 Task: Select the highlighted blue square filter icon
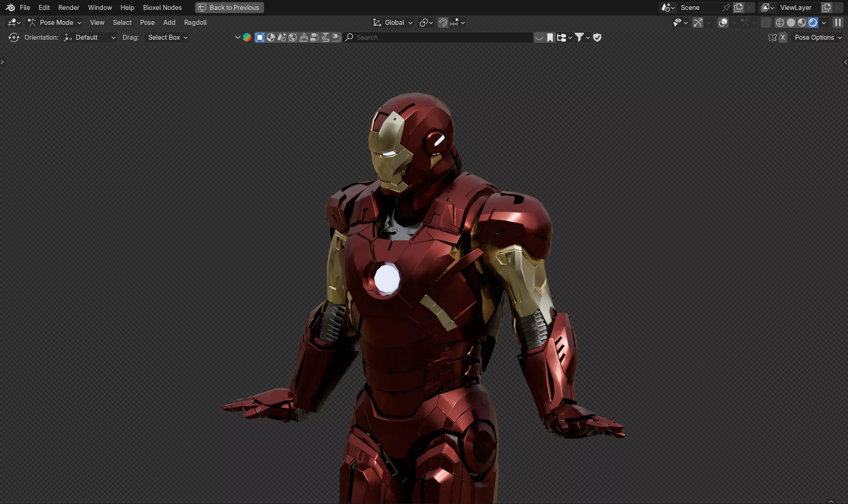[260, 37]
